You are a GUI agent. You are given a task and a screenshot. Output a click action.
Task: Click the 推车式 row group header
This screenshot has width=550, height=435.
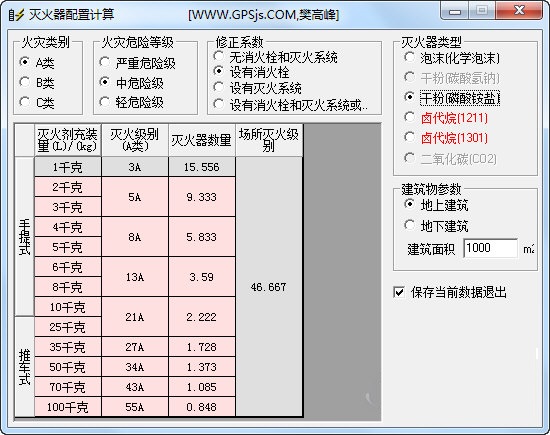click(x=25, y=367)
